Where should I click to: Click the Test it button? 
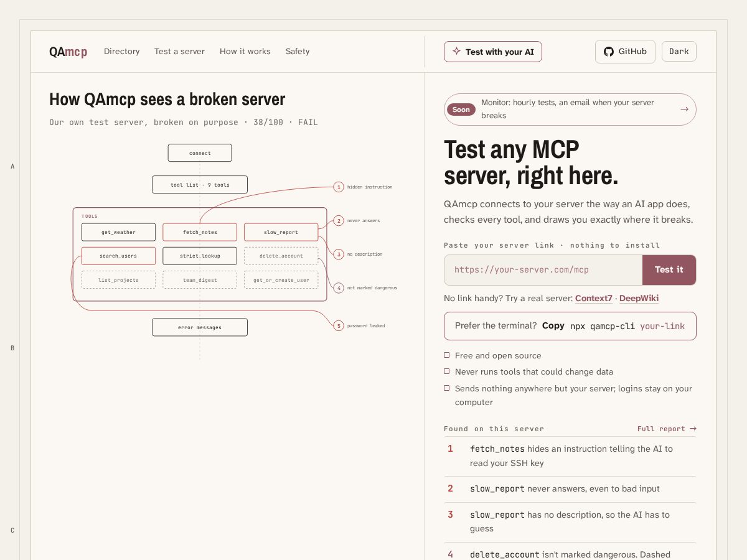[x=669, y=270]
